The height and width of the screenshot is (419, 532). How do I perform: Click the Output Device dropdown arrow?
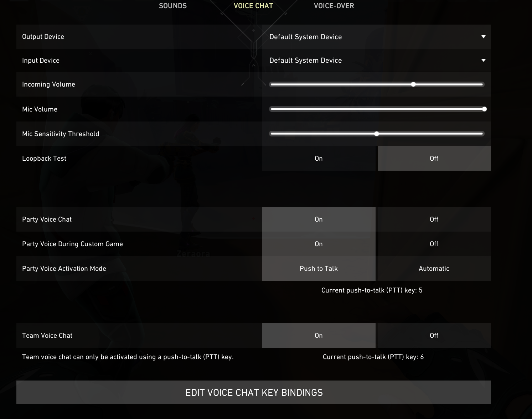(484, 37)
